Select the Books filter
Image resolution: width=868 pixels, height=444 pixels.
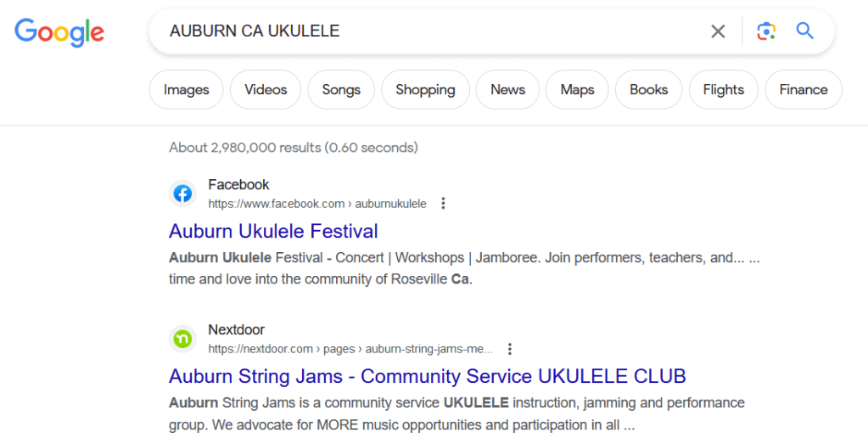648,90
